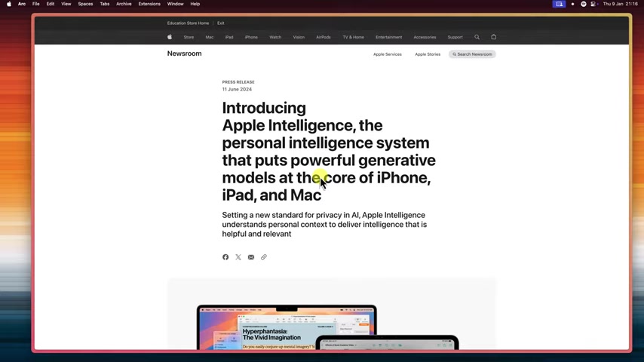The height and width of the screenshot is (362, 644).
Task: Open the Tabs menu
Action: (x=105, y=4)
